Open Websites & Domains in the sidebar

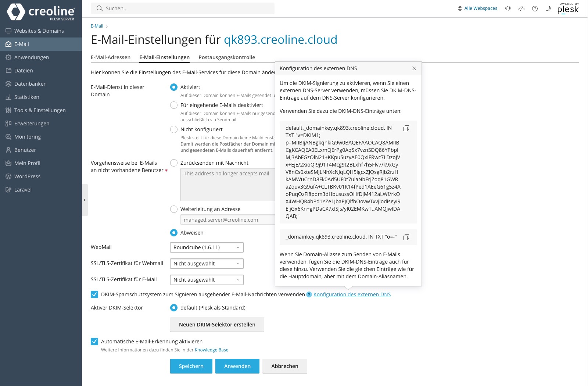pyautogui.click(x=41, y=31)
